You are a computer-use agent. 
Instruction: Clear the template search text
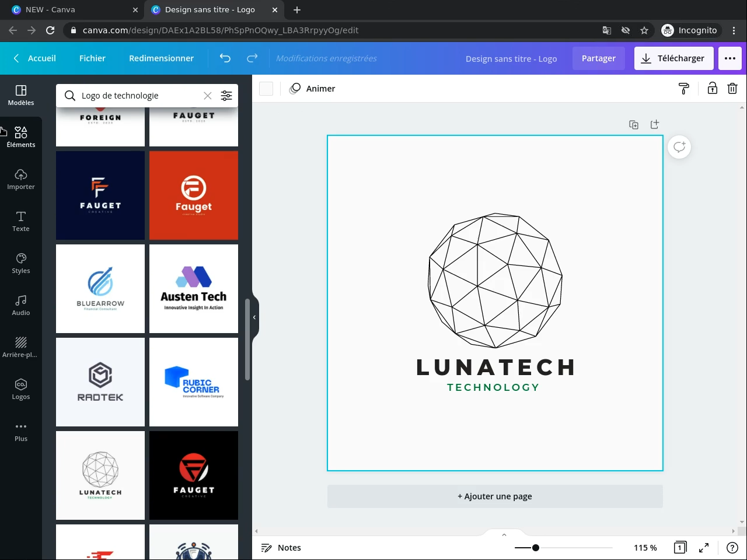coord(207,96)
